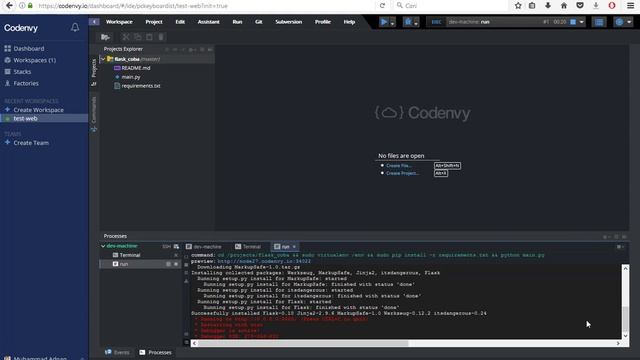Click browser reload button
This screenshot has height=360, width=640.
click(x=382, y=6)
